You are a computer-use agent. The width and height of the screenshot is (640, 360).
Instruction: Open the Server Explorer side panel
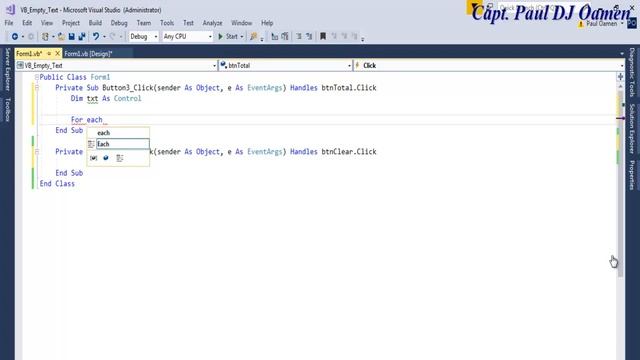coord(7,69)
